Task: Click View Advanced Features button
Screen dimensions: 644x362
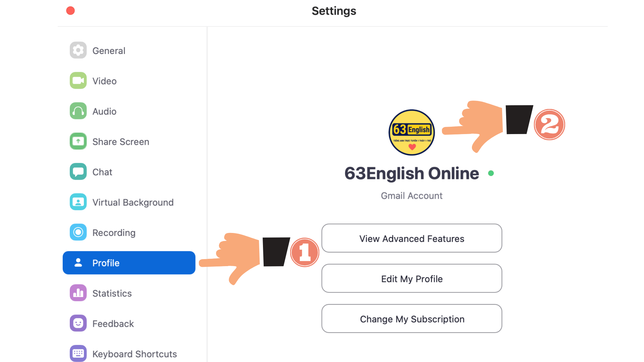Action: pyautogui.click(x=412, y=238)
